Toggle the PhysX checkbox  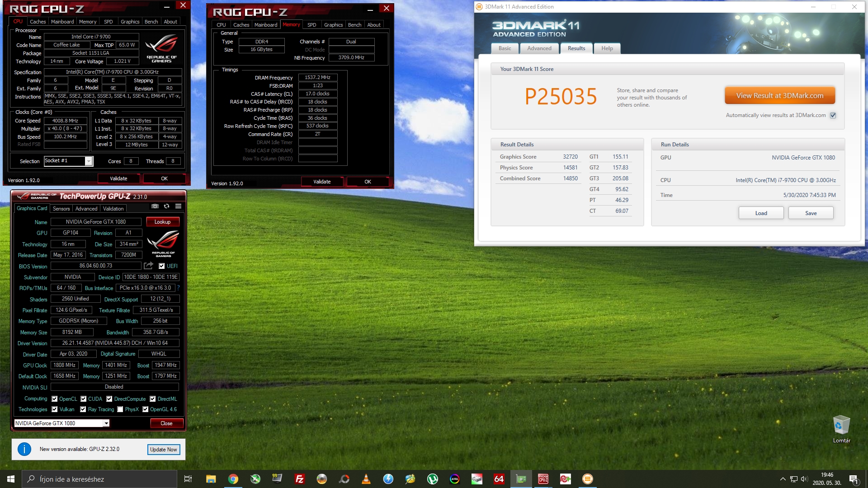pyautogui.click(x=120, y=409)
